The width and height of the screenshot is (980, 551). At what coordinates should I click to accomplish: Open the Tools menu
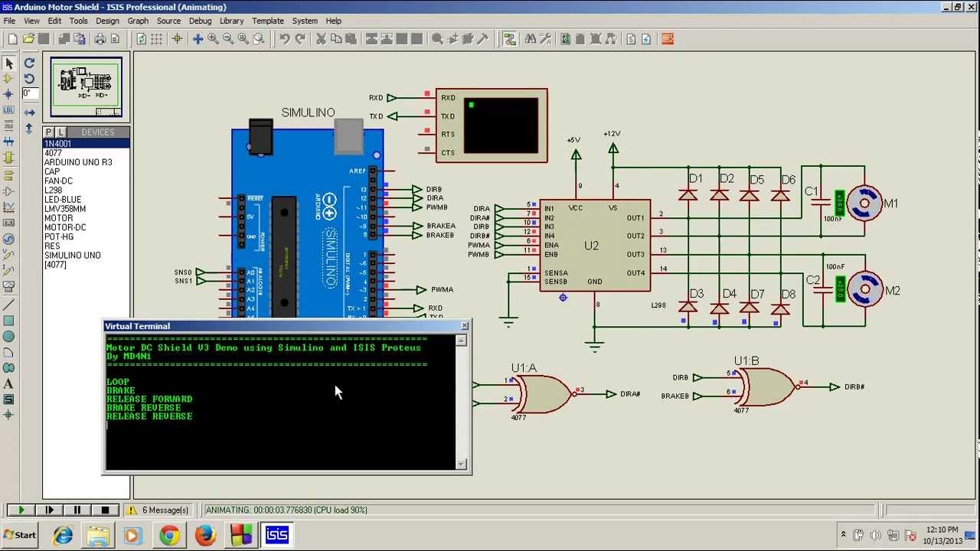click(x=79, y=21)
